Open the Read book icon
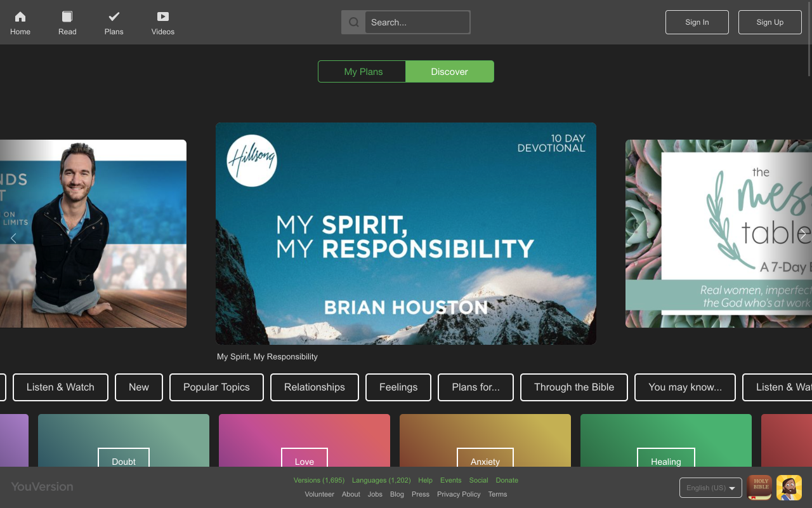Viewport: 812px width, 508px height. 67,17
